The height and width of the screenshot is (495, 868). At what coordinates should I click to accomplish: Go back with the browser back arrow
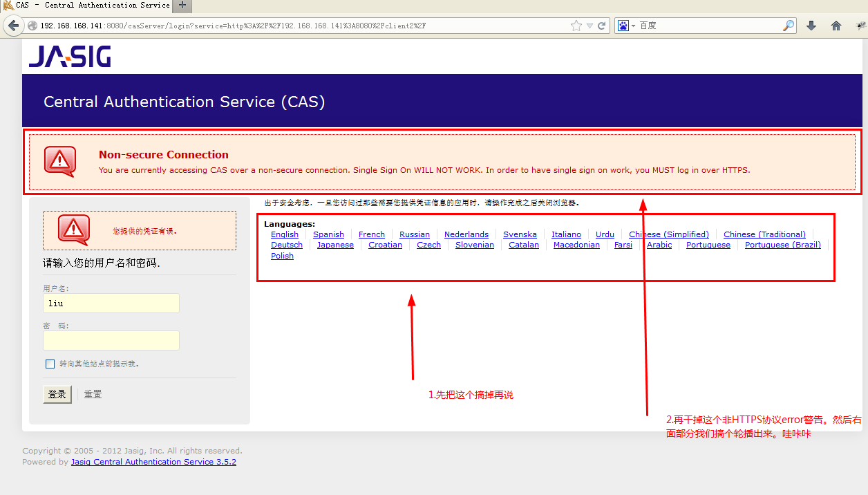pyautogui.click(x=12, y=26)
